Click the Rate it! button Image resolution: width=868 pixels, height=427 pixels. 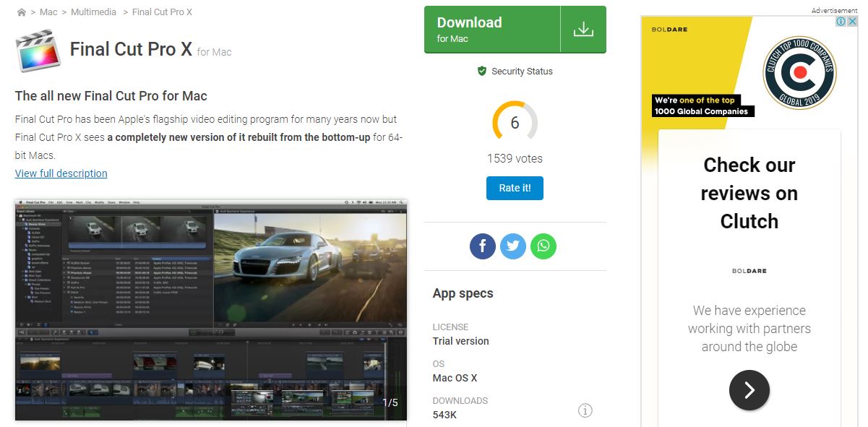point(514,188)
